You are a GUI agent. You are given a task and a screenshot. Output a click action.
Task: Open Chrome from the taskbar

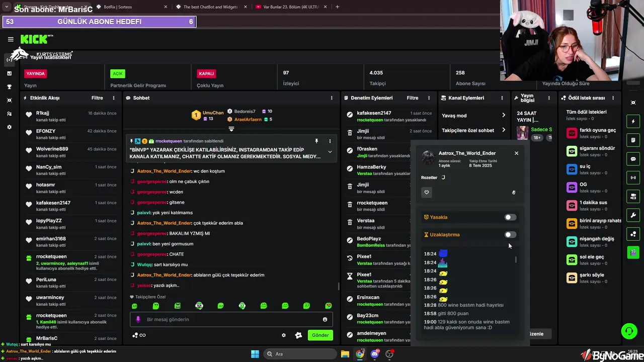360,354
